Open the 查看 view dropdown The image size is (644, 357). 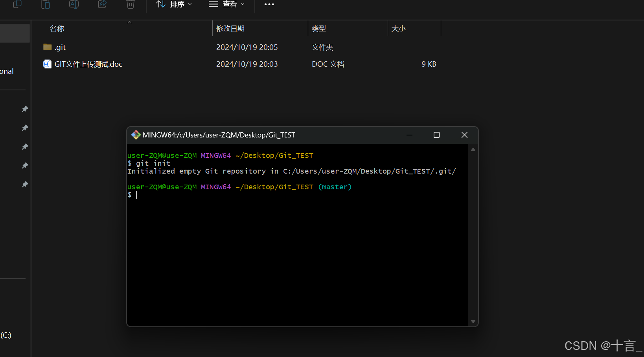pos(227,4)
